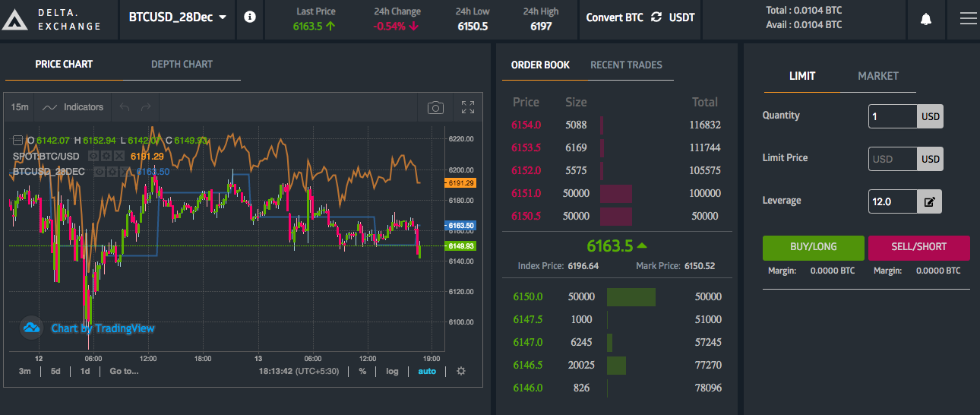Viewport: 980px width, 415px height.
Task: Open chart settings gear at bottom right
Action: coord(460,371)
